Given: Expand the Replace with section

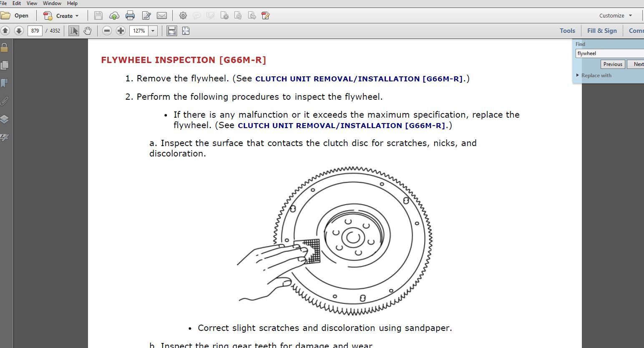Looking at the screenshot, I should click(x=578, y=76).
